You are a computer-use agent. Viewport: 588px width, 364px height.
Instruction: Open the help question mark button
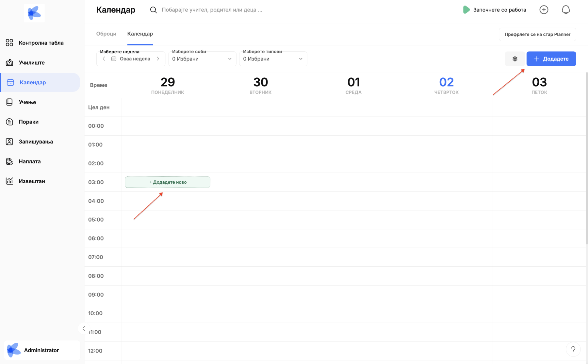coord(573,349)
